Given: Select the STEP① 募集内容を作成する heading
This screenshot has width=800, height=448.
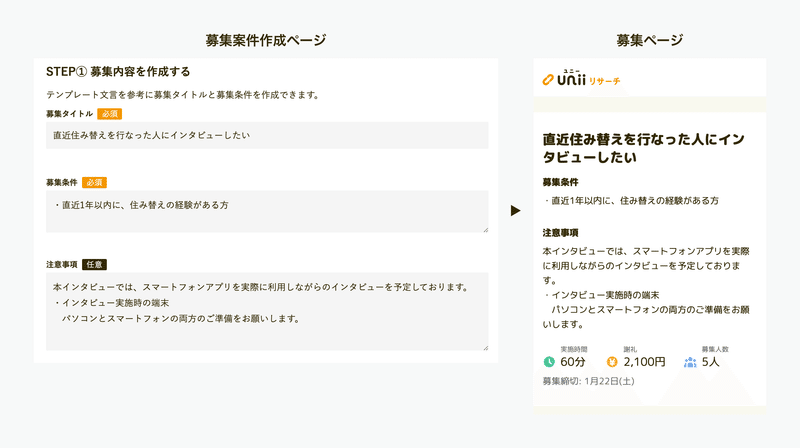Looking at the screenshot, I should [118, 71].
